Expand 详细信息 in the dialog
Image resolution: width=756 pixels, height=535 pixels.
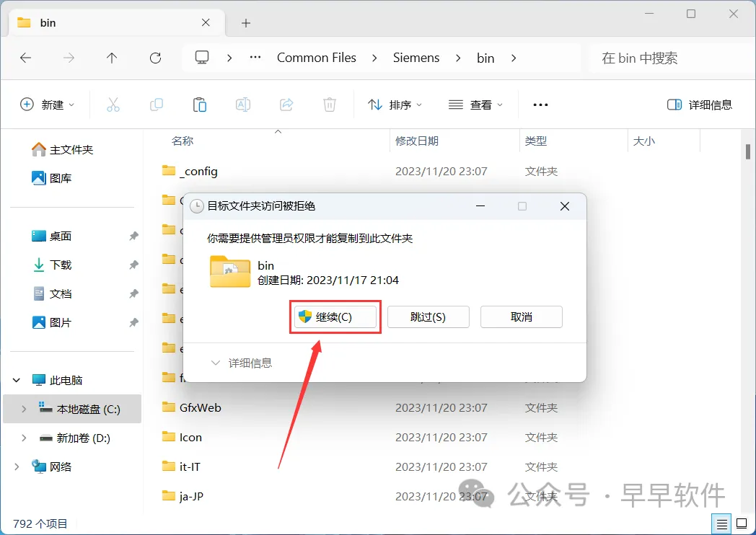tap(242, 363)
